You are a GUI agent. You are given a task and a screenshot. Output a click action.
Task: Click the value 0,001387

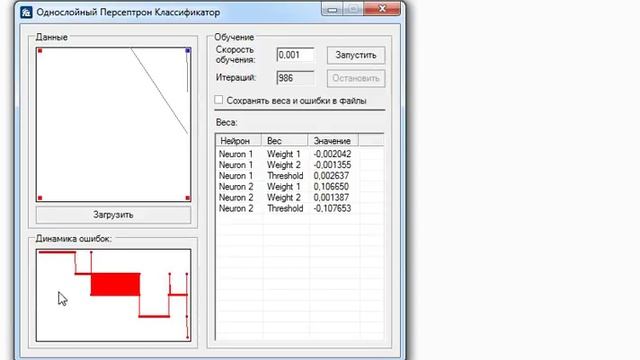pos(331,198)
